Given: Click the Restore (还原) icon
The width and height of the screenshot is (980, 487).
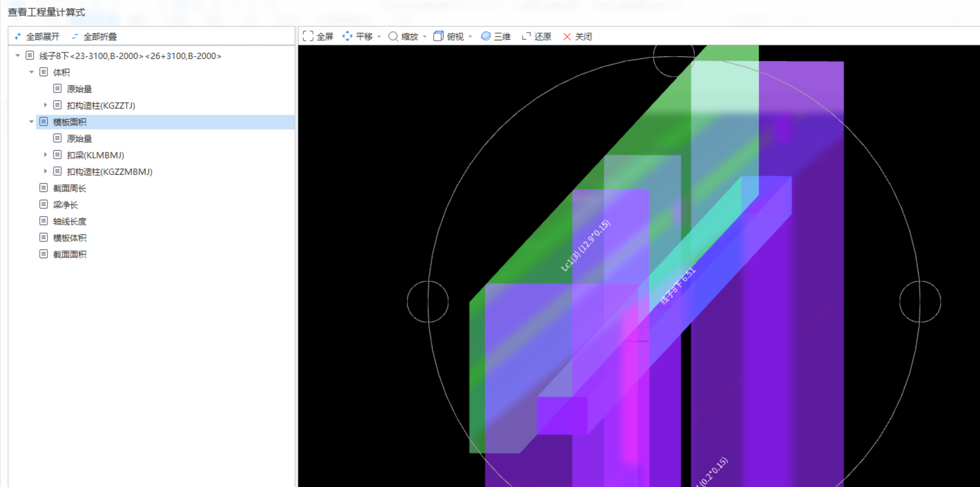Looking at the screenshot, I should tap(526, 36).
